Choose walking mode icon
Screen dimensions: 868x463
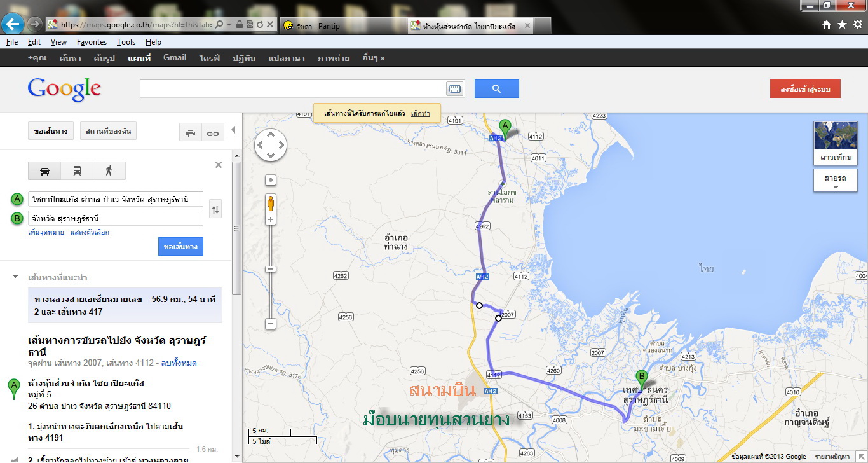click(109, 171)
